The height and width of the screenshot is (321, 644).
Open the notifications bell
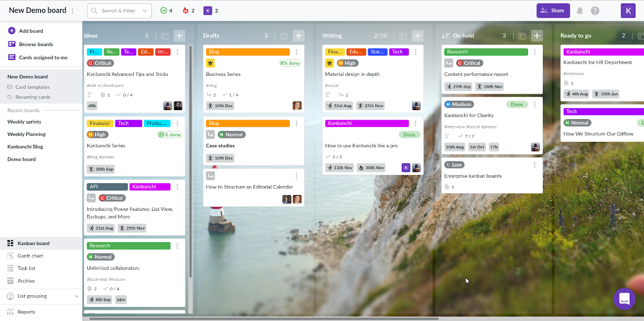[580, 10]
